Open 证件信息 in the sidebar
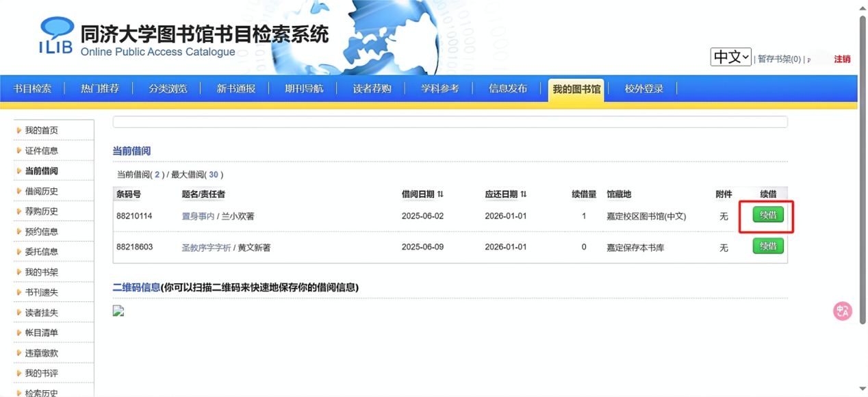 pos(42,151)
